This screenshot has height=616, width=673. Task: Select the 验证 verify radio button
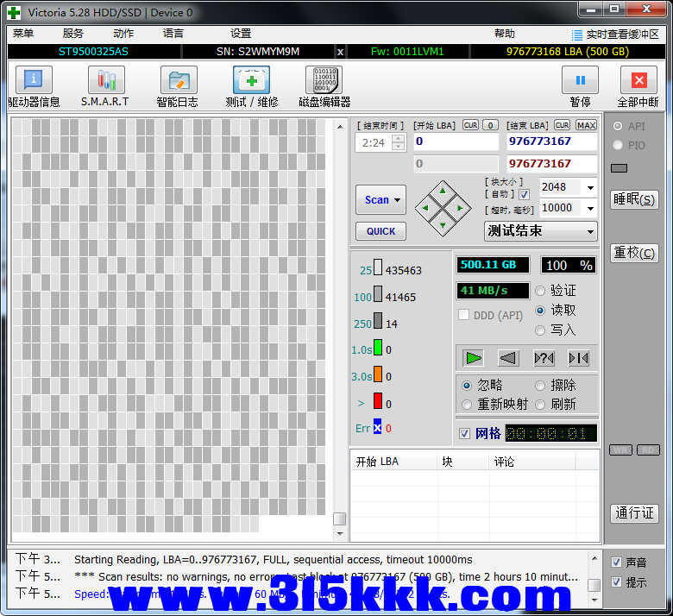(540, 291)
